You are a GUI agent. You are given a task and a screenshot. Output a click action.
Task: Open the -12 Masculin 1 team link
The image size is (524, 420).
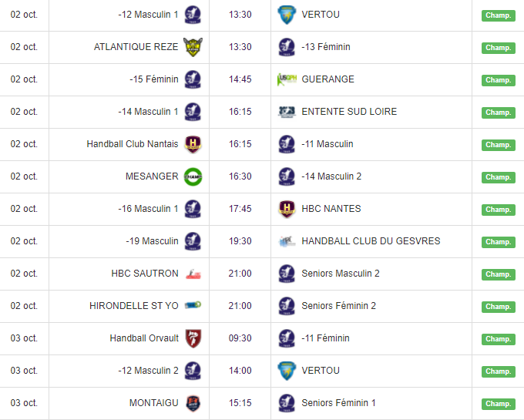coord(148,15)
